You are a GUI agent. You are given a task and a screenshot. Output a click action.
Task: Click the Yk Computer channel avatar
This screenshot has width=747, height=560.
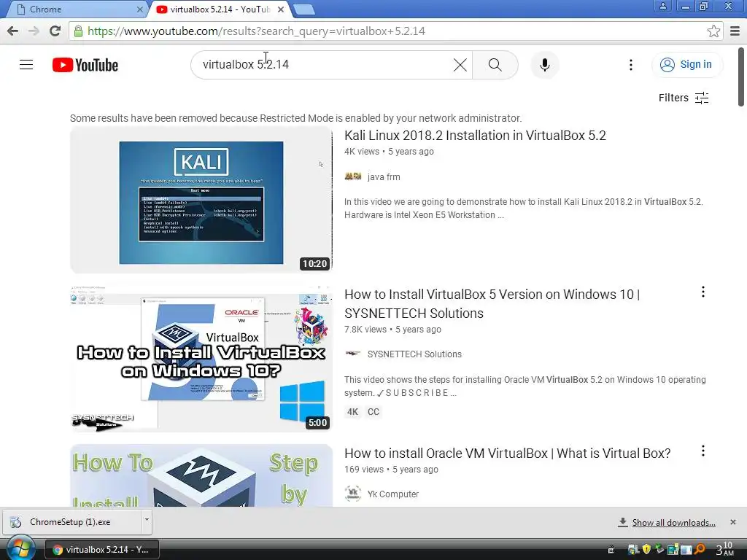(x=352, y=494)
